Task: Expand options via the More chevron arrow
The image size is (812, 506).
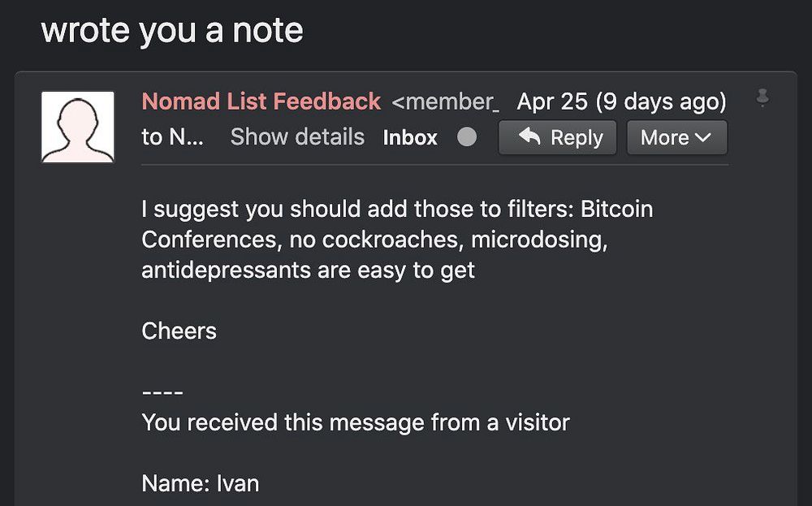Action: [703, 137]
